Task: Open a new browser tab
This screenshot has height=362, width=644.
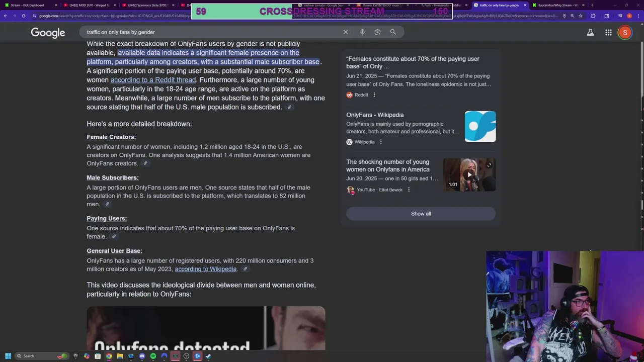Action: tap(592, 5)
